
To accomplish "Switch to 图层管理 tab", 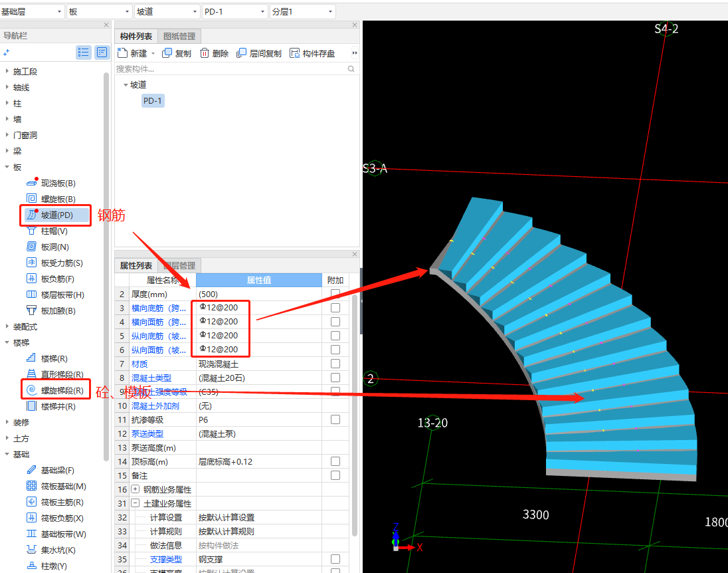I will pyautogui.click(x=180, y=265).
